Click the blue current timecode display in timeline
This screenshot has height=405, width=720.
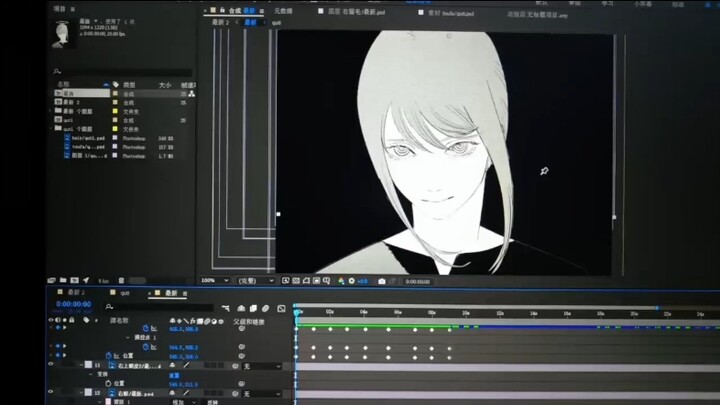pyautogui.click(x=73, y=304)
